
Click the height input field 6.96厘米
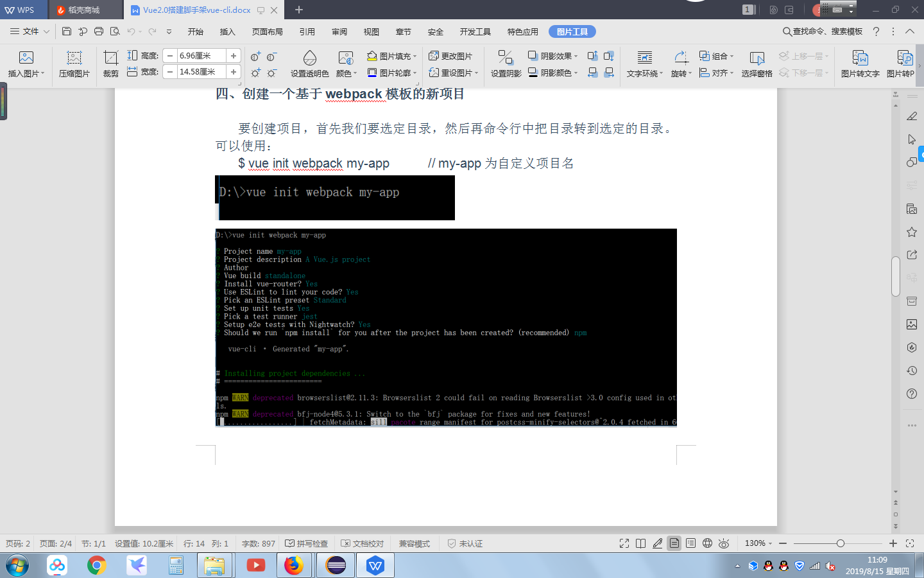tap(201, 56)
